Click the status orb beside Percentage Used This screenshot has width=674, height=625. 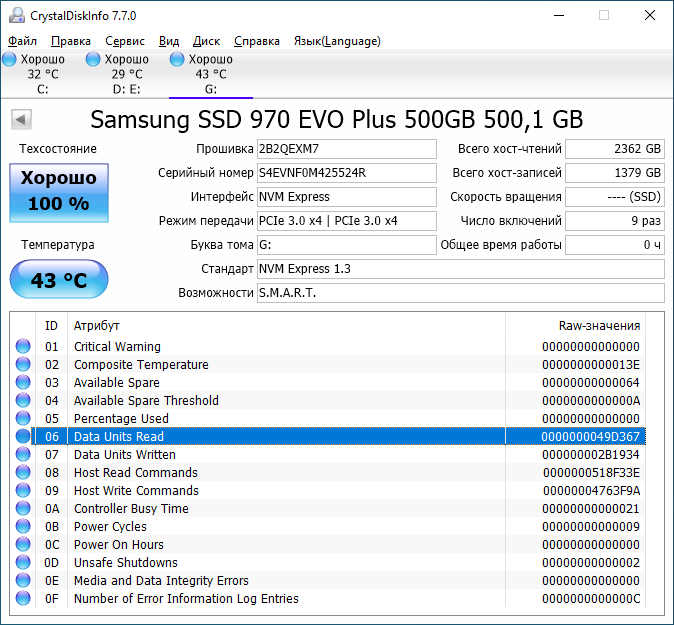coord(23,419)
